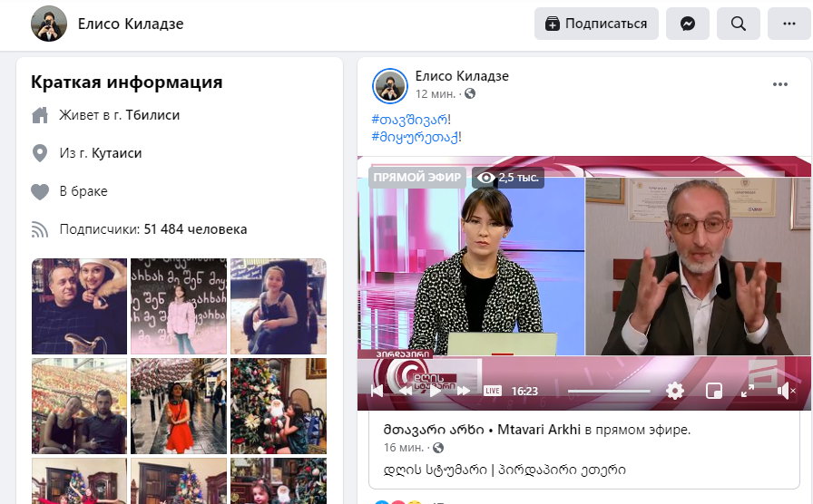
Task: Select the Подписчики: 51 484 человека text
Action: tap(153, 229)
